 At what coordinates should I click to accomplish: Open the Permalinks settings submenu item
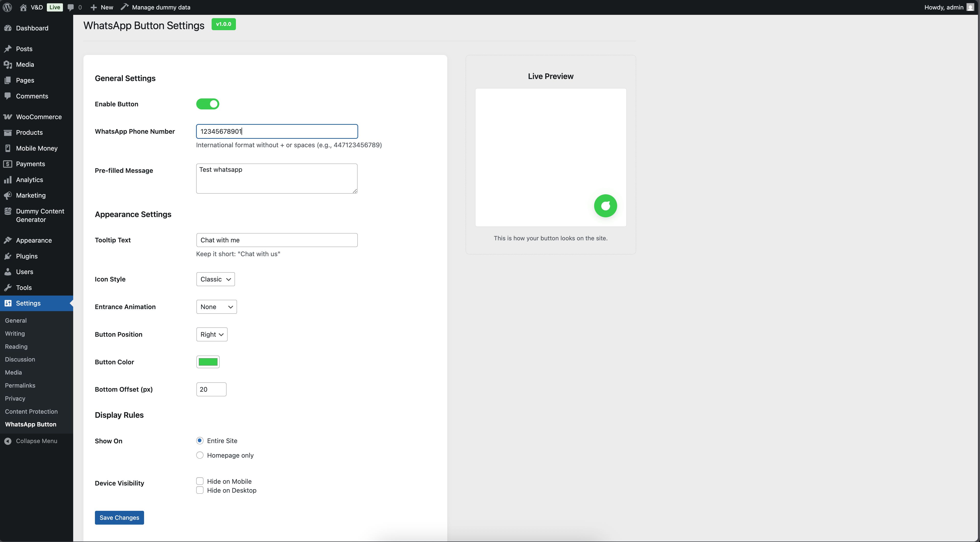coord(20,385)
